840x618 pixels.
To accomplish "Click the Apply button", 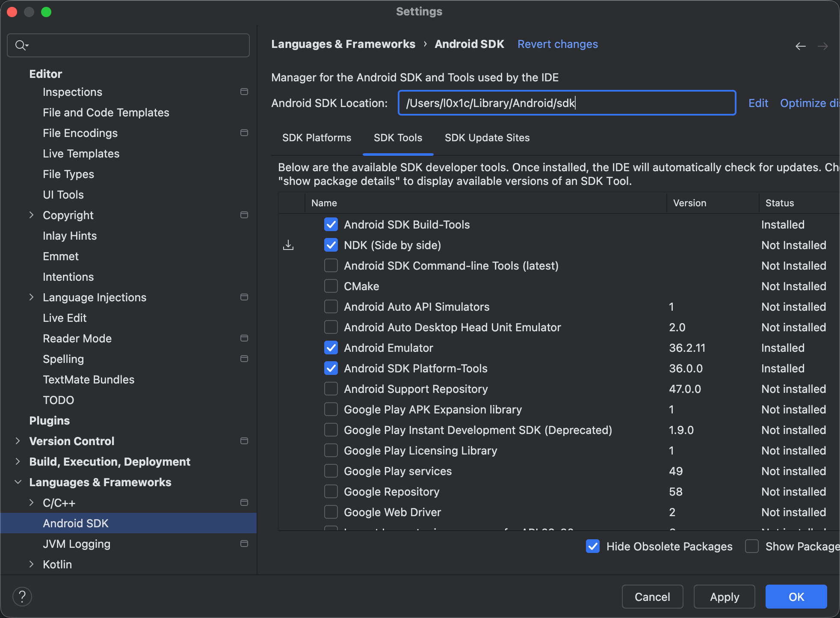I will click(724, 597).
